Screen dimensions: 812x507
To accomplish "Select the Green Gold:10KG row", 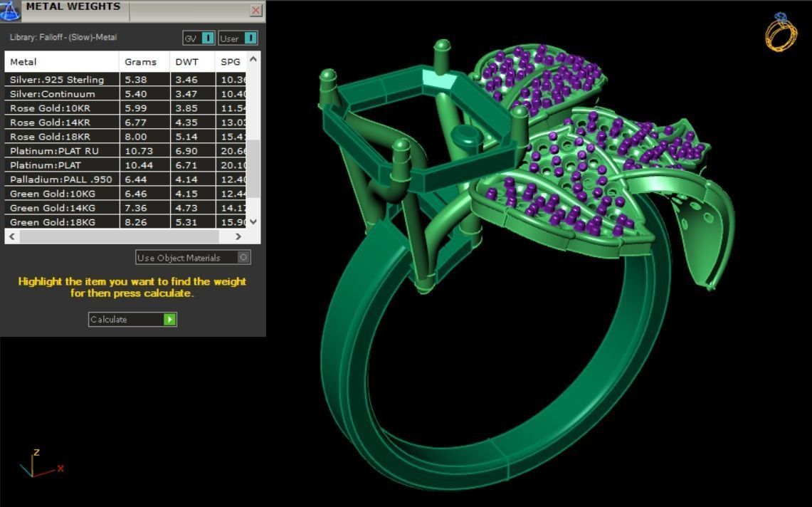I will click(125, 194).
